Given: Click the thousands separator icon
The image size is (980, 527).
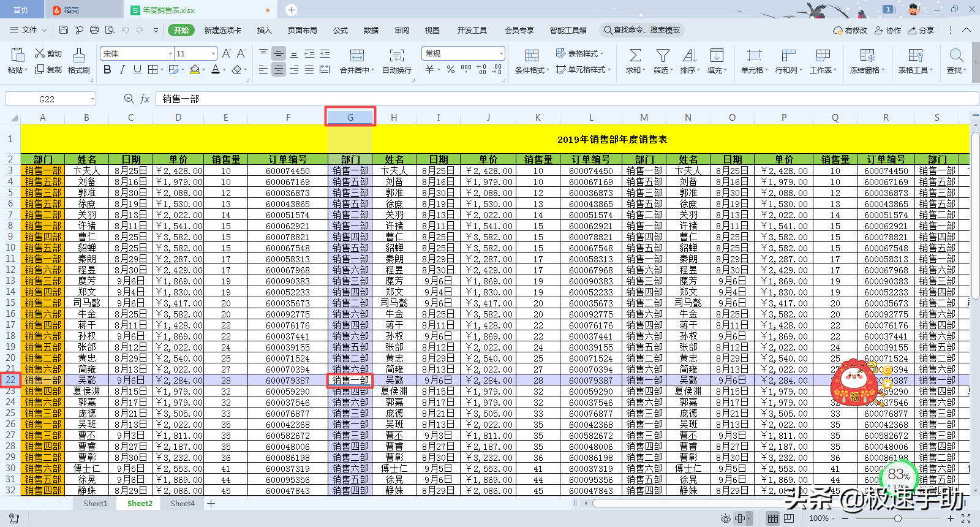Looking at the screenshot, I should [466, 69].
